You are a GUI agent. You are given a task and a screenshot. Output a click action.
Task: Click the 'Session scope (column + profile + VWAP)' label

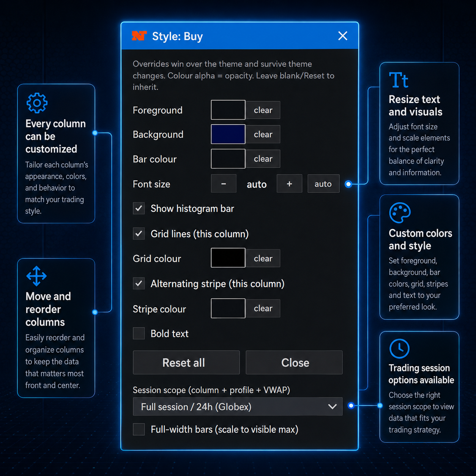click(211, 390)
